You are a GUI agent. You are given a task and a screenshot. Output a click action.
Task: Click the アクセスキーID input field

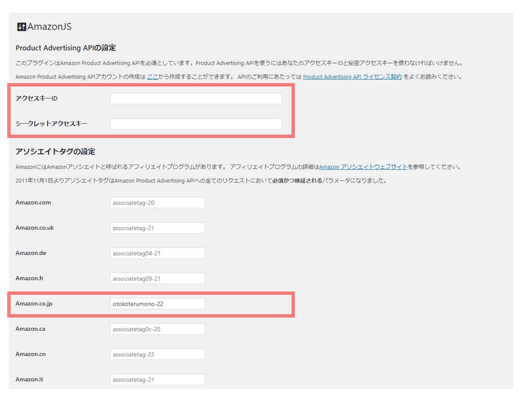pyautogui.click(x=196, y=99)
